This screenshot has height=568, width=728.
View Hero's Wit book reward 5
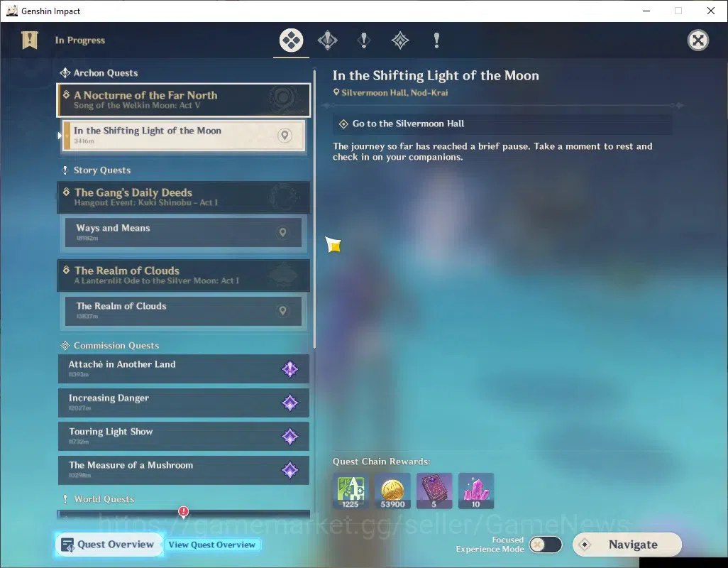[x=434, y=491]
